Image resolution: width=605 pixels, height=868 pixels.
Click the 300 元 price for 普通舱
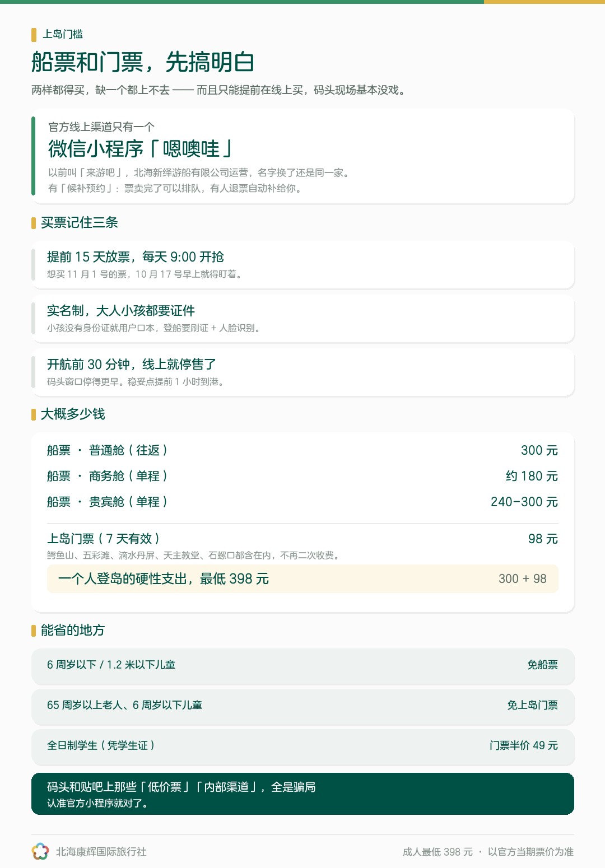[539, 450]
